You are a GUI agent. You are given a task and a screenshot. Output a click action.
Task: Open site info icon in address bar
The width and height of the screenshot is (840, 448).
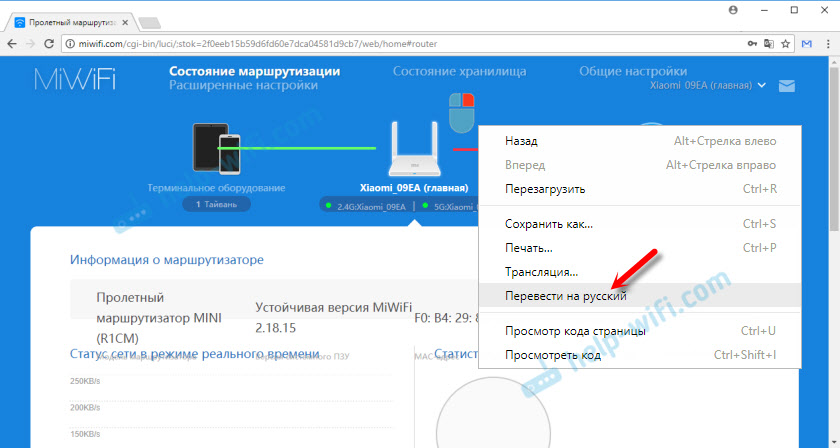pyautogui.click(x=70, y=44)
